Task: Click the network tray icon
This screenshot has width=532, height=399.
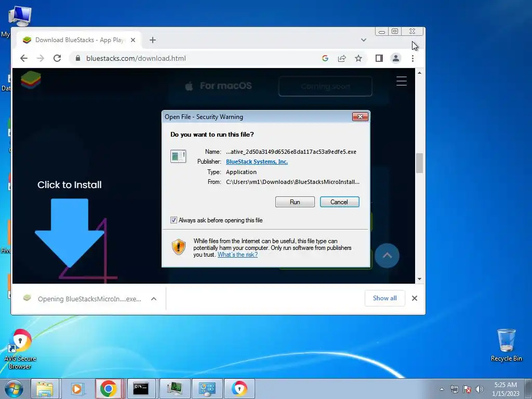Action: click(454, 389)
